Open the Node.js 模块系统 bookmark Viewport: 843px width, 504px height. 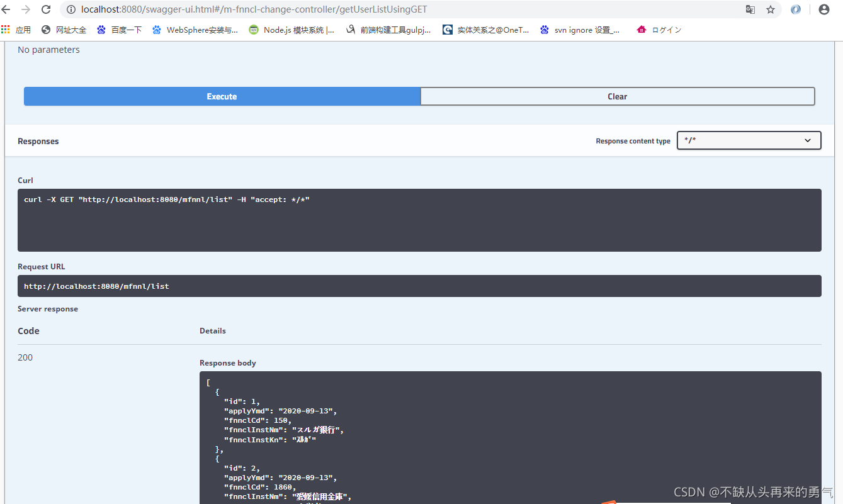292,30
